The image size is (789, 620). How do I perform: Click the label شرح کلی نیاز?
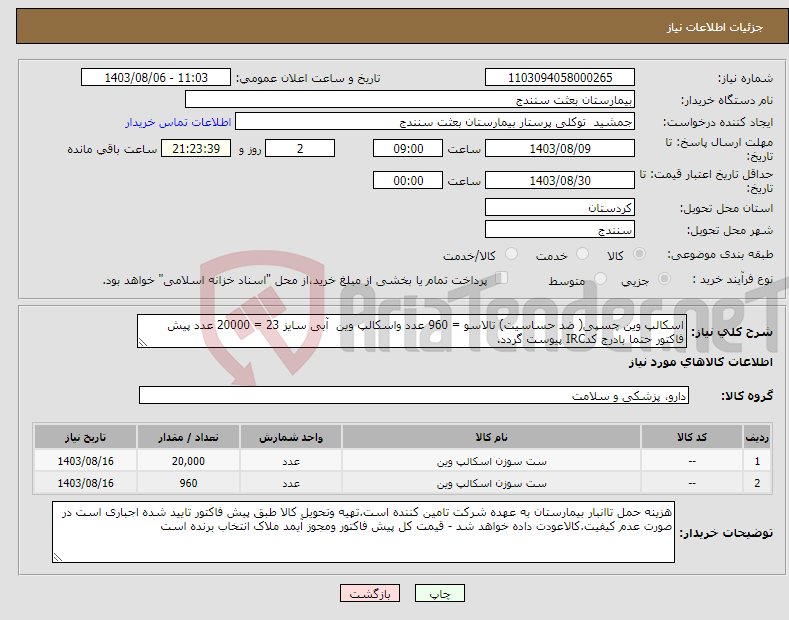tap(732, 332)
